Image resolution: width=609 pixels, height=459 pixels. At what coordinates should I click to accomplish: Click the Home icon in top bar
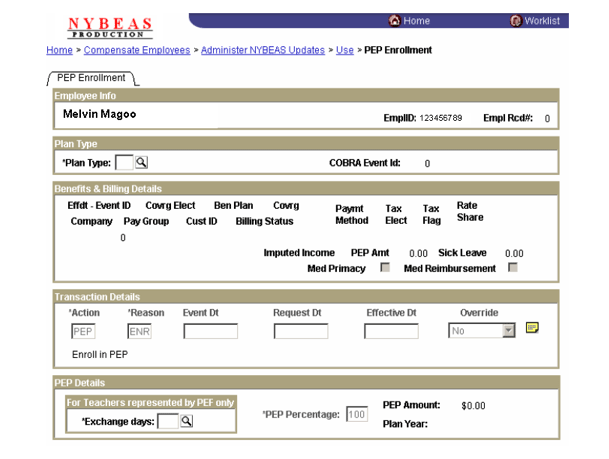click(394, 21)
